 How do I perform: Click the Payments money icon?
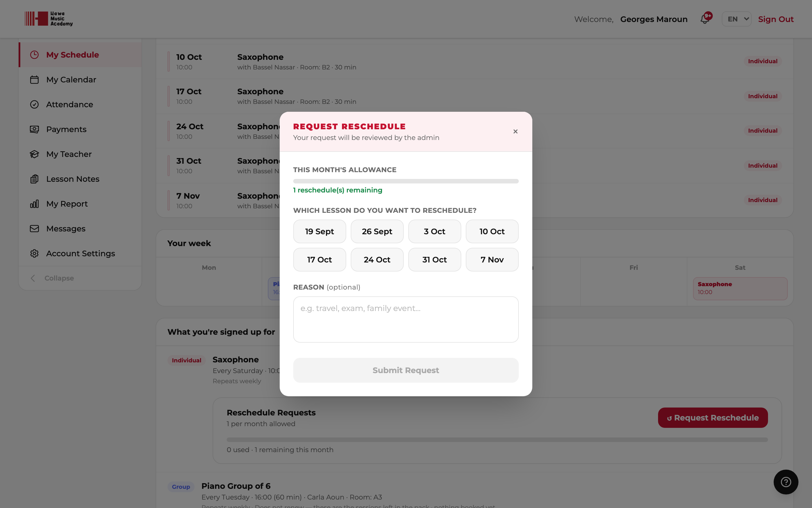click(34, 129)
